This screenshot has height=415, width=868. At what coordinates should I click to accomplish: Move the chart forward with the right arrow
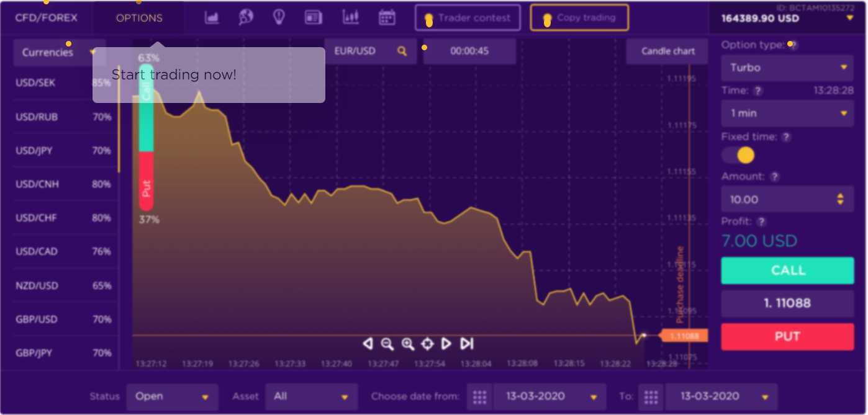coord(446,343)
